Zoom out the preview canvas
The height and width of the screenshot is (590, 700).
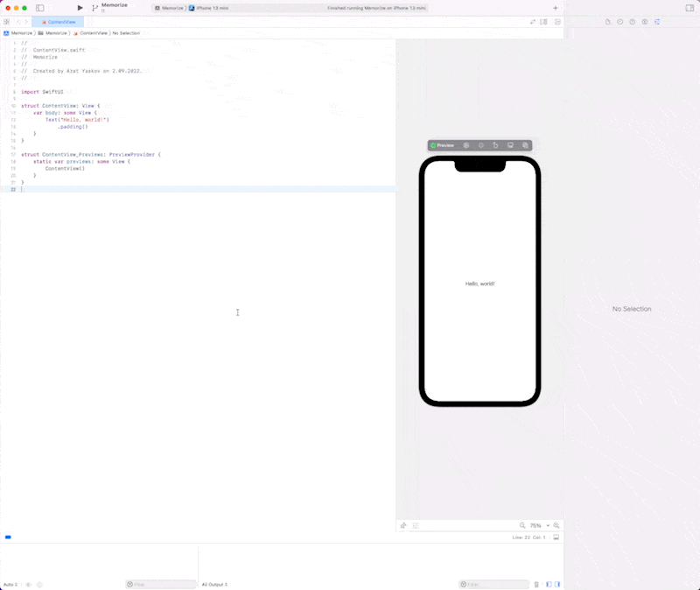pos(521,526)
